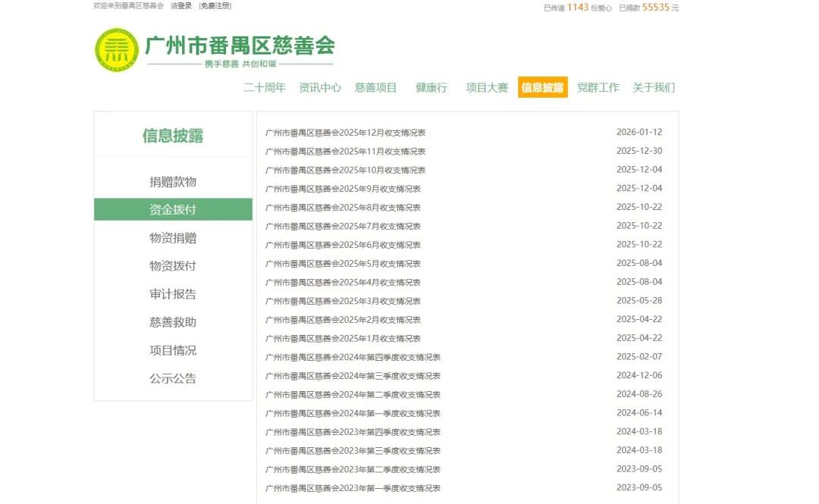Go to the 关于我们 page
The width and height of the screenshot is (819, 504).
(653, 87)
